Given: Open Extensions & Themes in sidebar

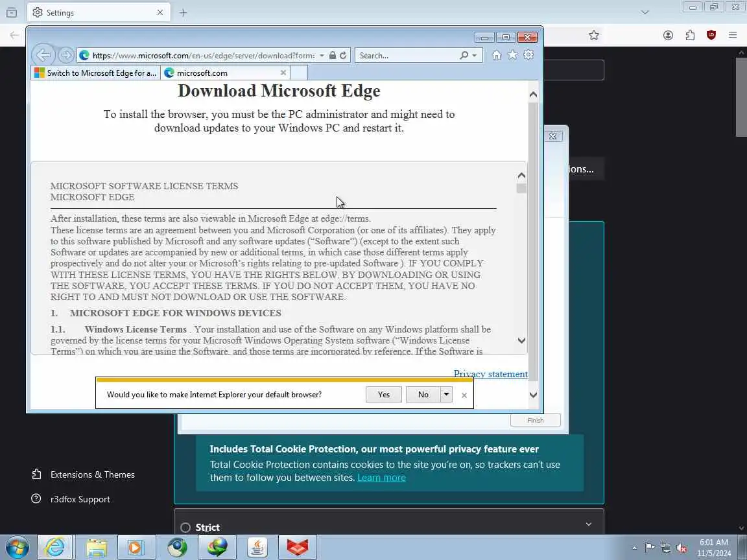Looking at the screenshot, I should coord(84,474).
